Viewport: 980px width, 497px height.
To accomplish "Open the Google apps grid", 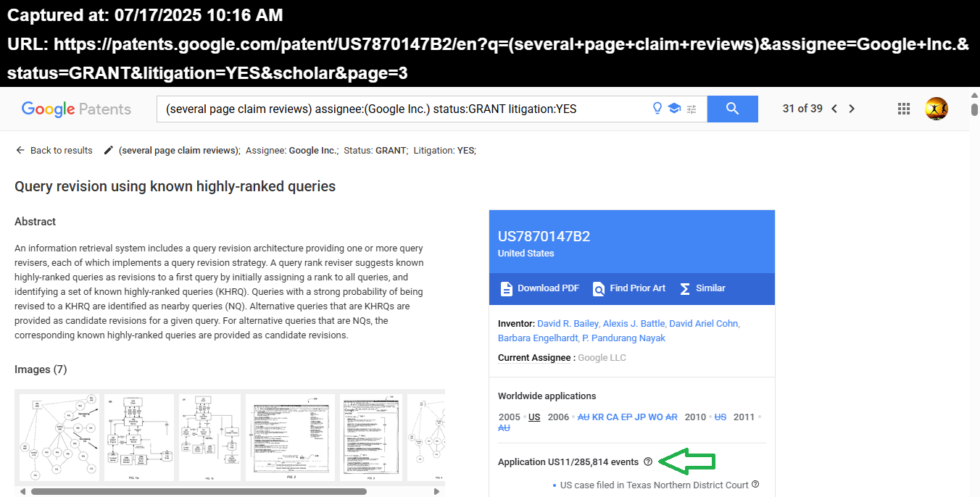I will [904, 109].
